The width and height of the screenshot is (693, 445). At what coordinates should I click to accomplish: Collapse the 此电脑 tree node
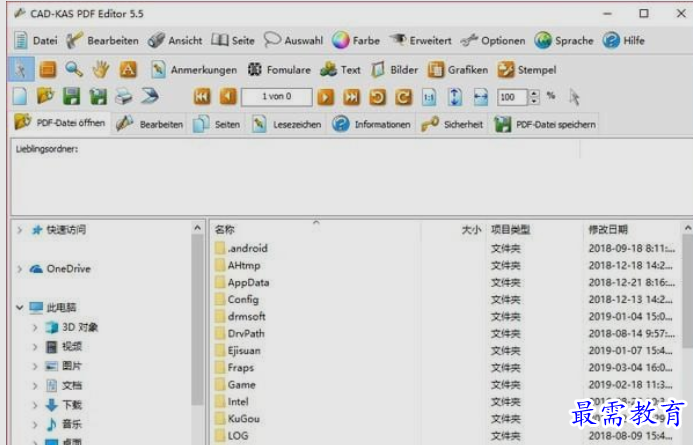pos(19,307)
